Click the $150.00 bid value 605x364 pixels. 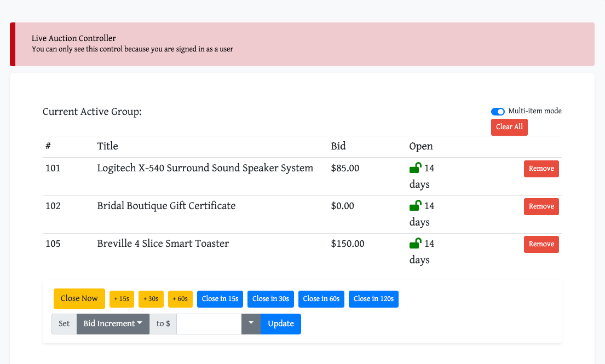click(348, 244)
